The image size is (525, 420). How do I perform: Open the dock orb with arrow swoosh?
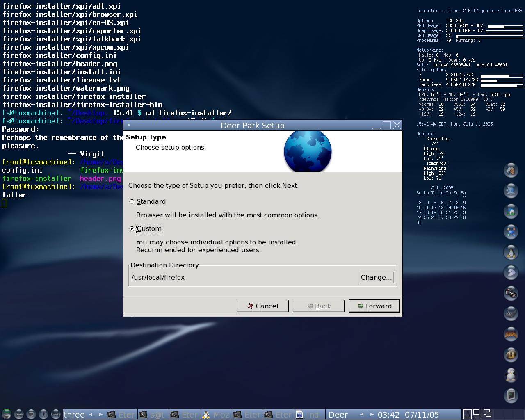[x=511, y=272]
